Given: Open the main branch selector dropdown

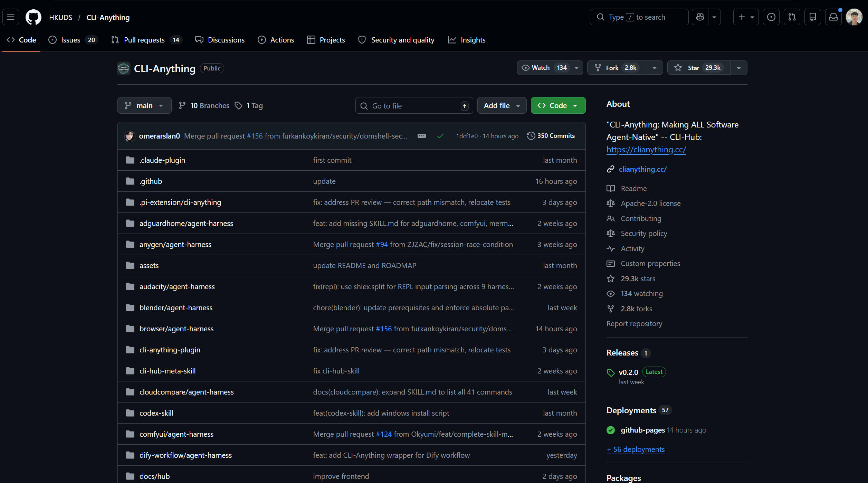Looking at the screenshot, I should [144, 105].
